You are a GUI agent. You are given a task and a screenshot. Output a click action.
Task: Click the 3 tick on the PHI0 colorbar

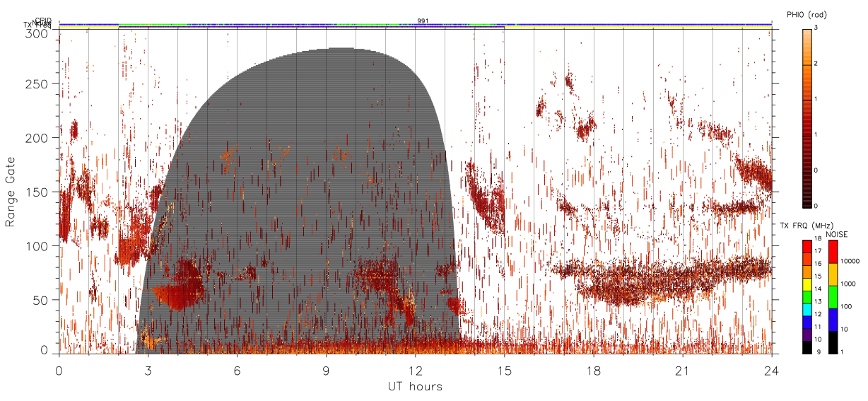(x=815, y=28)
